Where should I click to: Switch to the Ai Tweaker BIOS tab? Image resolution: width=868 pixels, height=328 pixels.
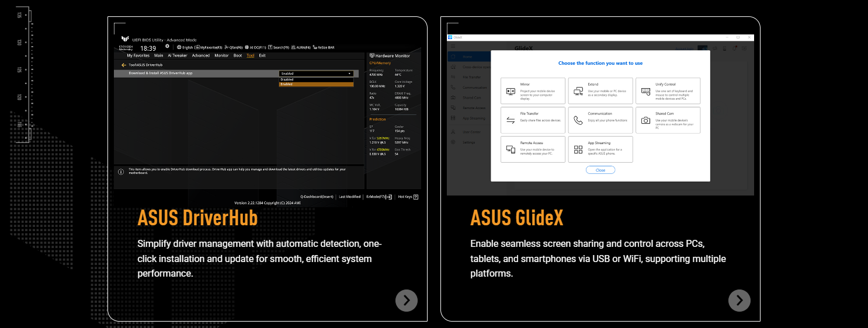178,55
